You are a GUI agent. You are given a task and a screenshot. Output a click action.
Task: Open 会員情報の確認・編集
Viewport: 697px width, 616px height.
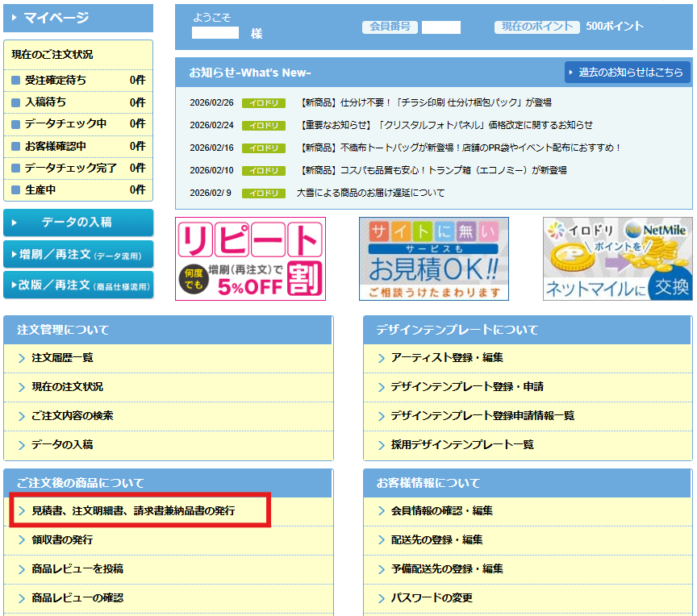[442, 511]
